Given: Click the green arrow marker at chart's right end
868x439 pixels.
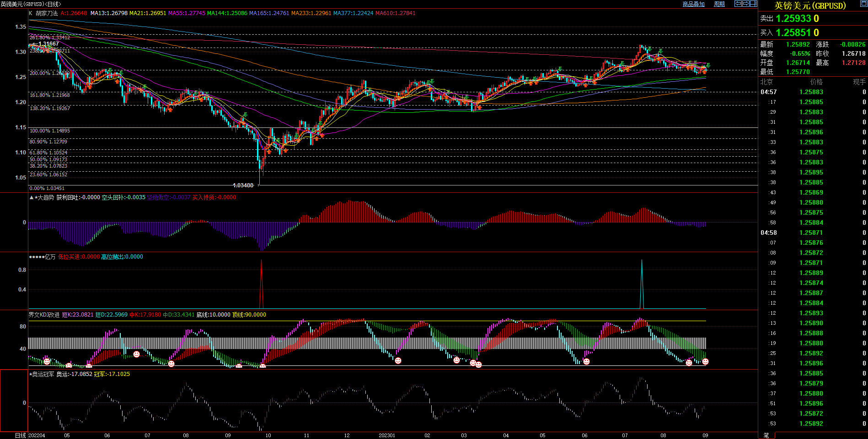Looking at the screenshot, I should point(708,65).
